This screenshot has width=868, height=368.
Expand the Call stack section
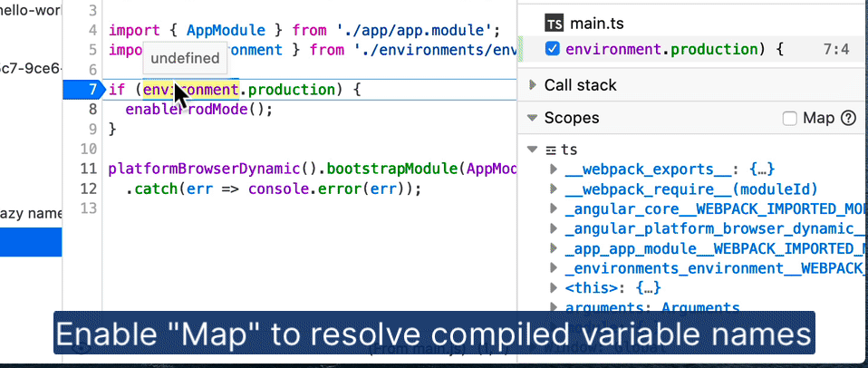point(533,85)
